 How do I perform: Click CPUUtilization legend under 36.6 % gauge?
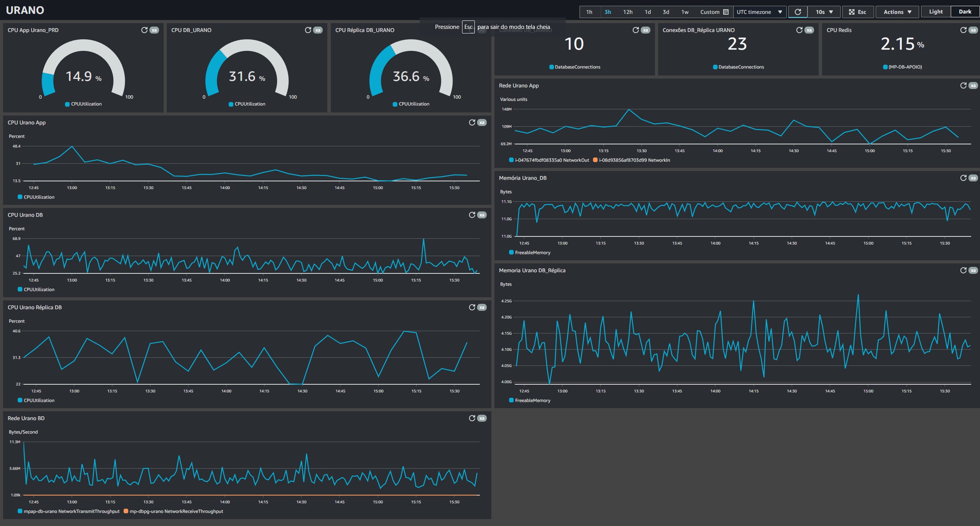tap(411, 104)
